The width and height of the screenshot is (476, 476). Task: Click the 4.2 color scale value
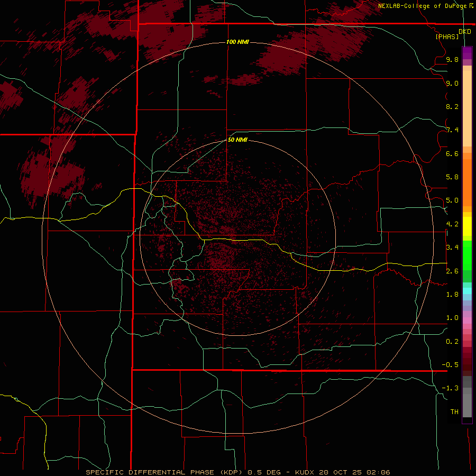[452, 224]
